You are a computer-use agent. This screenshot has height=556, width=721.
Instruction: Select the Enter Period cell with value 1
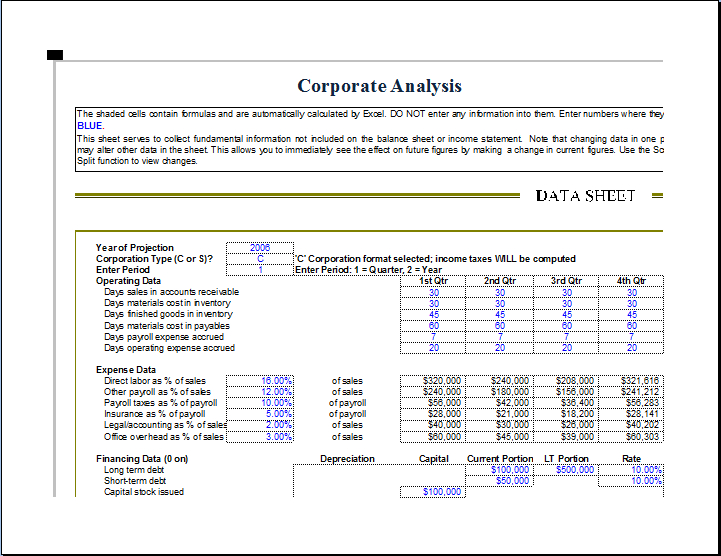pyautogui.click(x=260, y=270)
